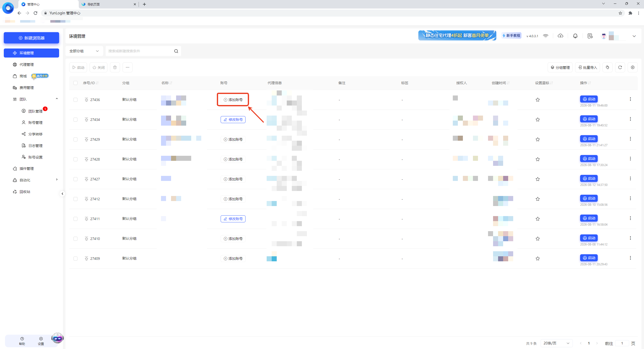Check the box for environment 27428
The image size is (644, 349).
click(75, 159)
